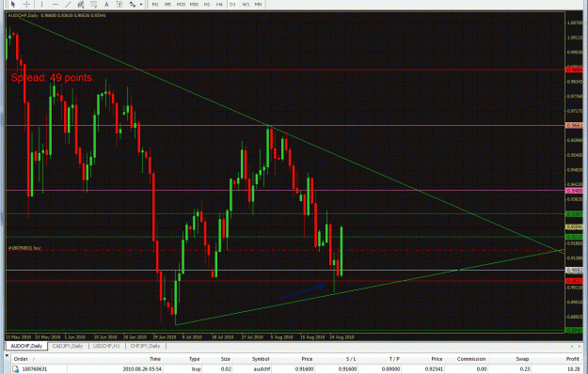Screen dimensions: 588x374
Task: Click the 0.9082 white price level tag
Action: pyautogui.click(x=574, y=270)
